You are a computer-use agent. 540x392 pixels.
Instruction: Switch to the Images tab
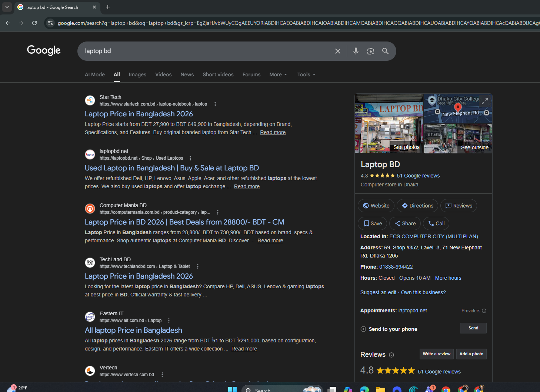point(137,74)
